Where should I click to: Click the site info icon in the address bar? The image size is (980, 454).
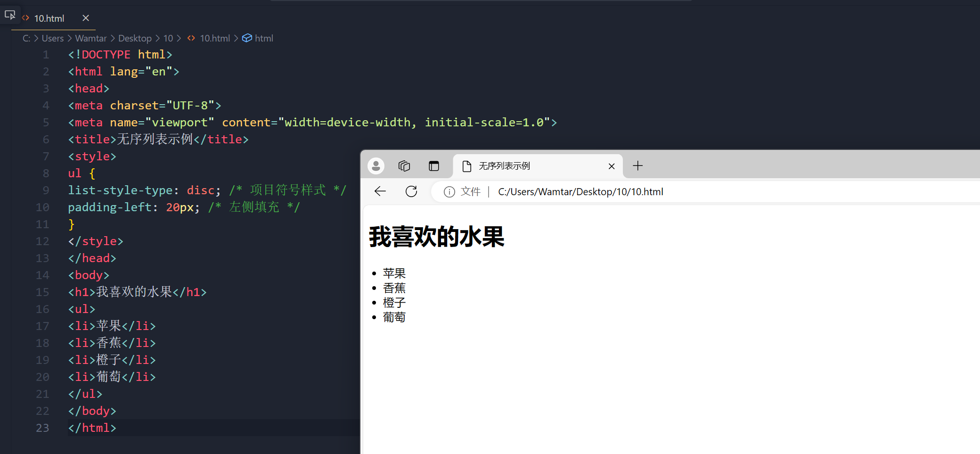point(449,192)
